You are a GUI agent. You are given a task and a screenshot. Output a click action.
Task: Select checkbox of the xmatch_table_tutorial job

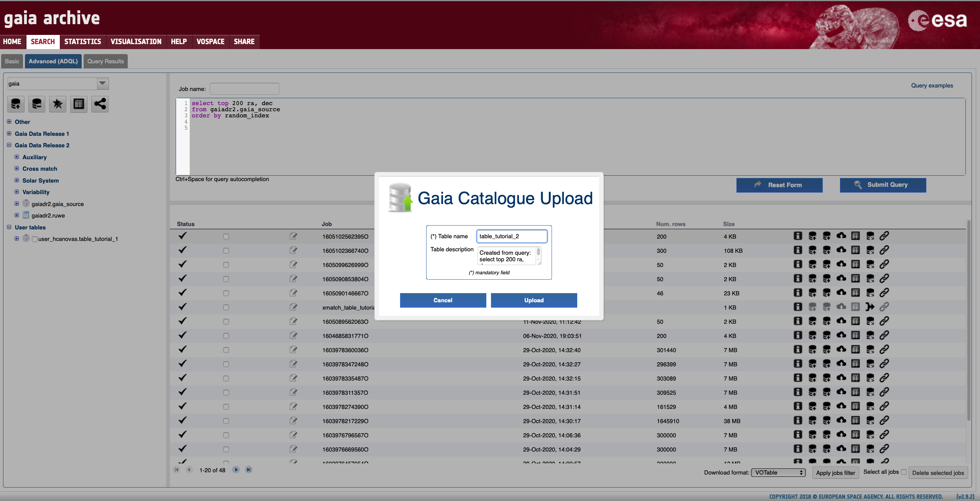click(226, 307)
